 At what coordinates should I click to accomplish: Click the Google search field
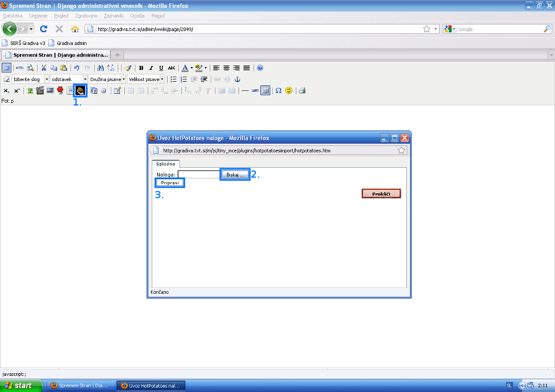click(x=500, y=29)
